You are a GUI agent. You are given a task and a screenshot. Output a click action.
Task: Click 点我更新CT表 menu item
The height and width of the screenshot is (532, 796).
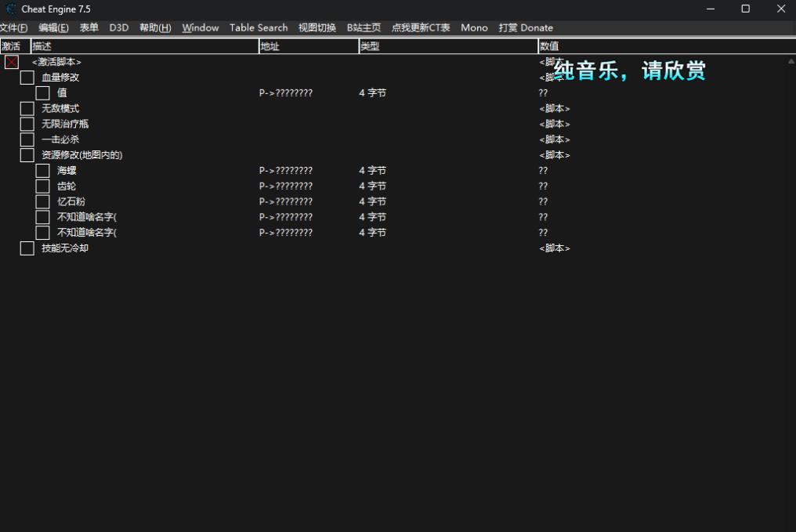pos(421,28)
